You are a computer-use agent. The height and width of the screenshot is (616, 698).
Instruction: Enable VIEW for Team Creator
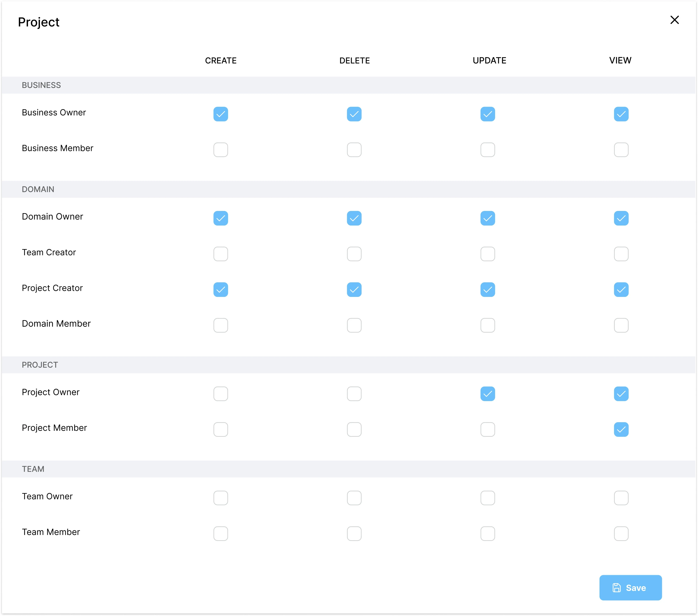coord(621,254)
